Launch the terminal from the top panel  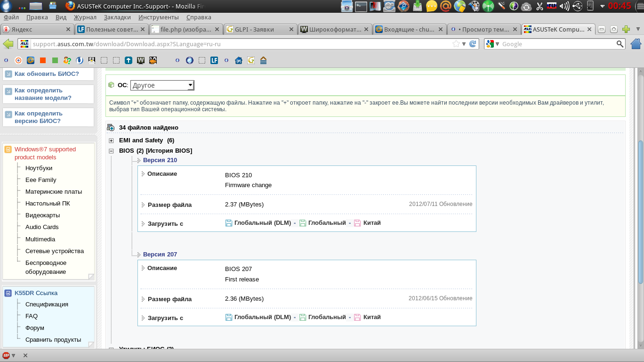(x=361, y=6)
